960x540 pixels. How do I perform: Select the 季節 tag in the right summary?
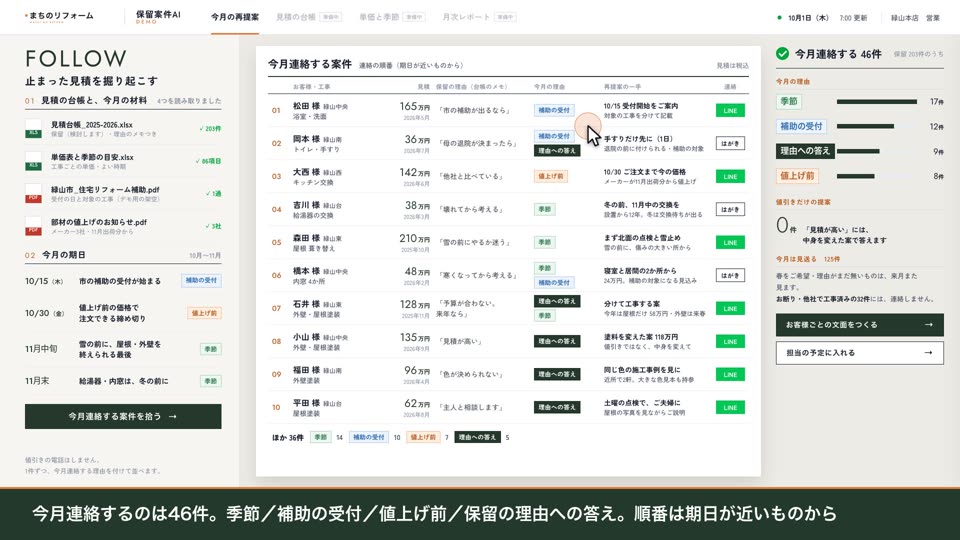789,102
